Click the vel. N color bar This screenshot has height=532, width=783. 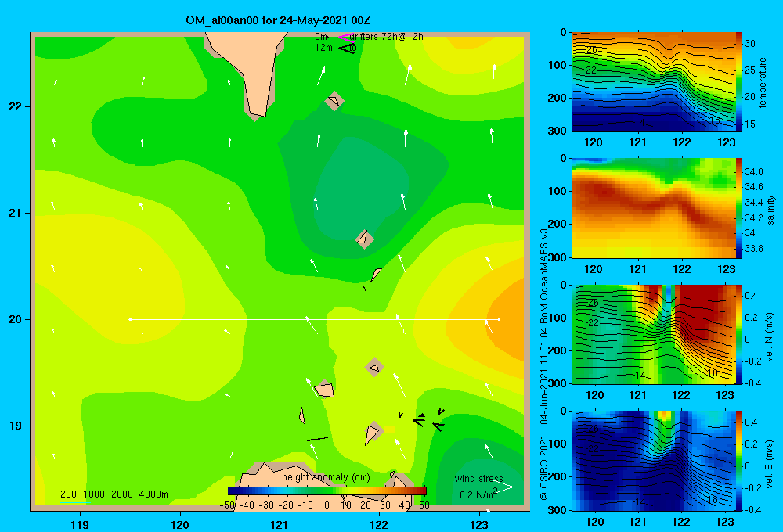(739, 334)
